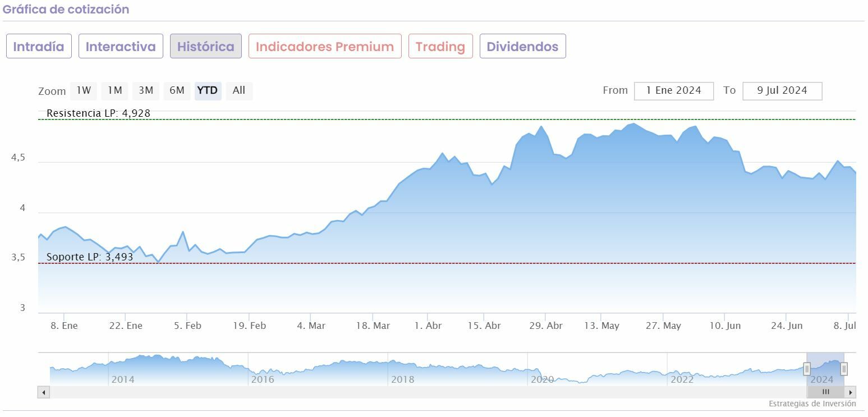Click the scrollbar left arrow button
Screen dimensions: 868x417
click(x=44, y=392)
